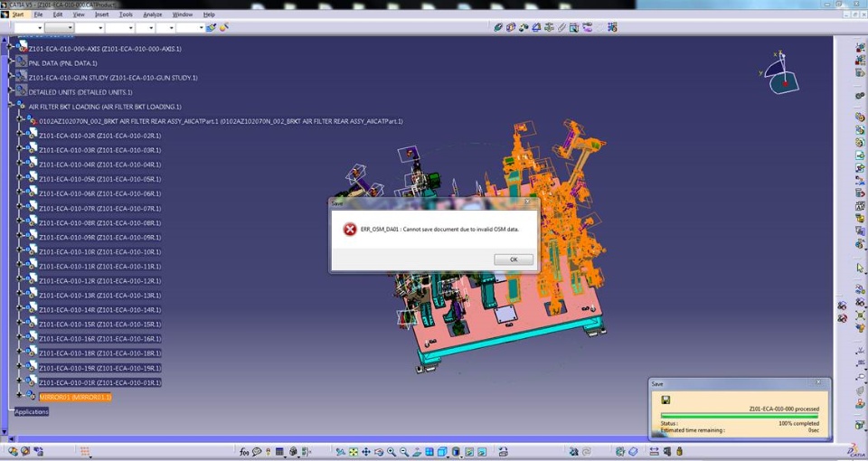The height and width of the screenshot is (461, 868).
Task: Expand the Z101-ECA-010-05R node
Action: (x=19, y=177)
